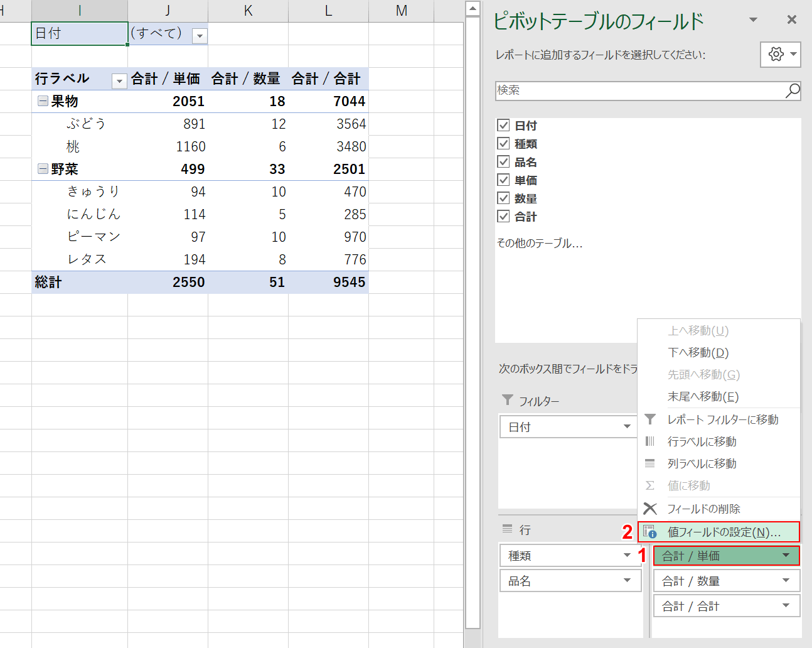The width and height of the screenshot is (812, 648).
Task: Open the 行ラベル filter dropdown
Action: [119, 80]
